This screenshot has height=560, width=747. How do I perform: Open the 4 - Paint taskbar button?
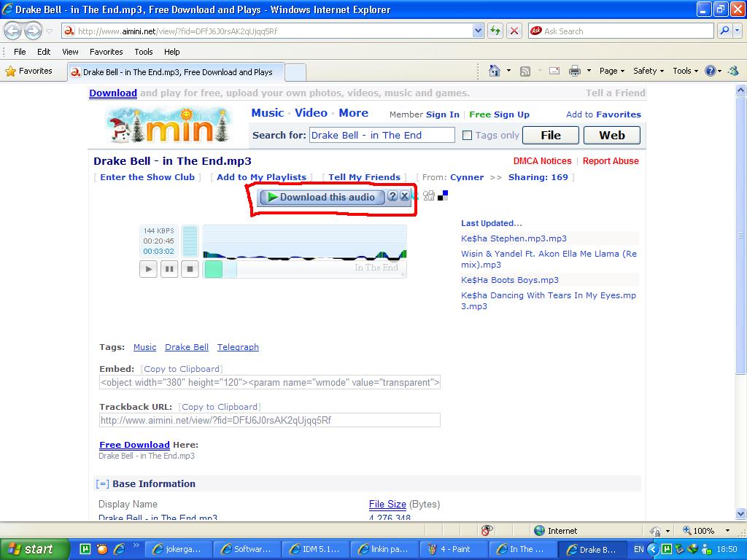click(x=454, y=549)
